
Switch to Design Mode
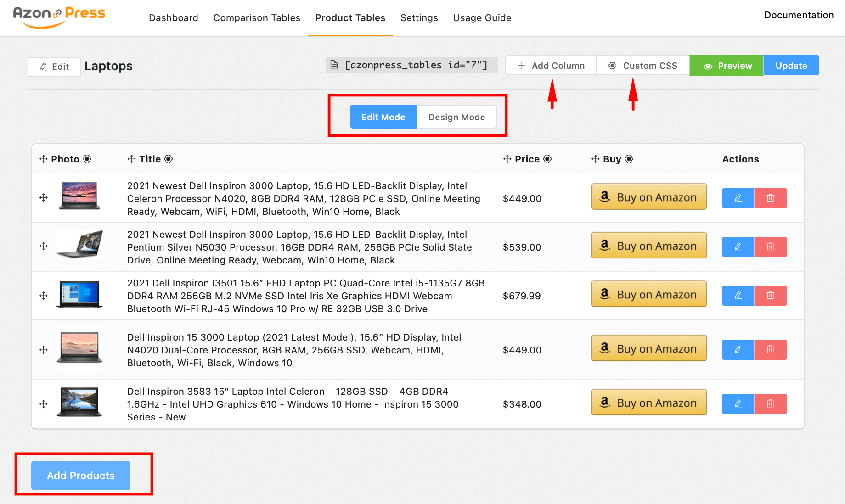coord(456,117)
